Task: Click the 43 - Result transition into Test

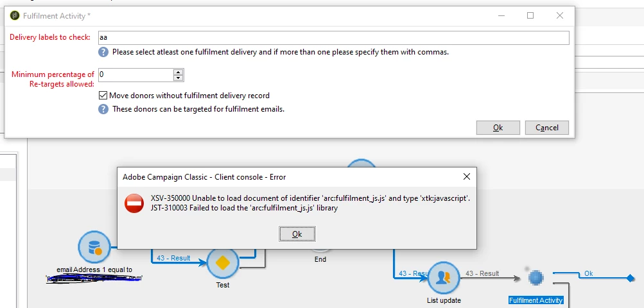Action: [173, 258]
